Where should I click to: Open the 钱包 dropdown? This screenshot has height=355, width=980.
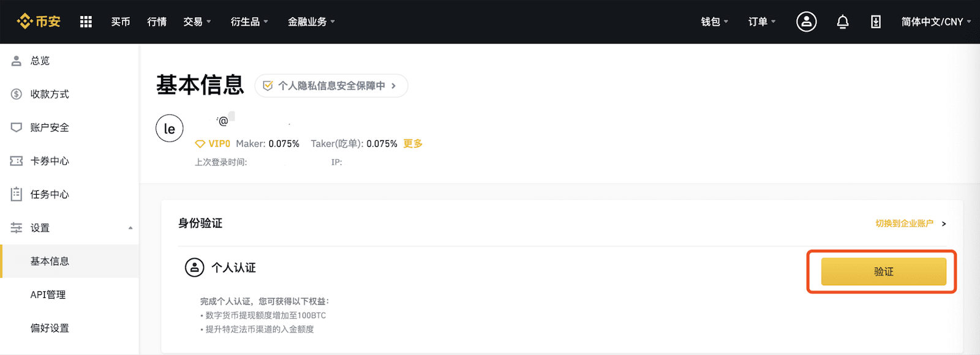(715, 21)
